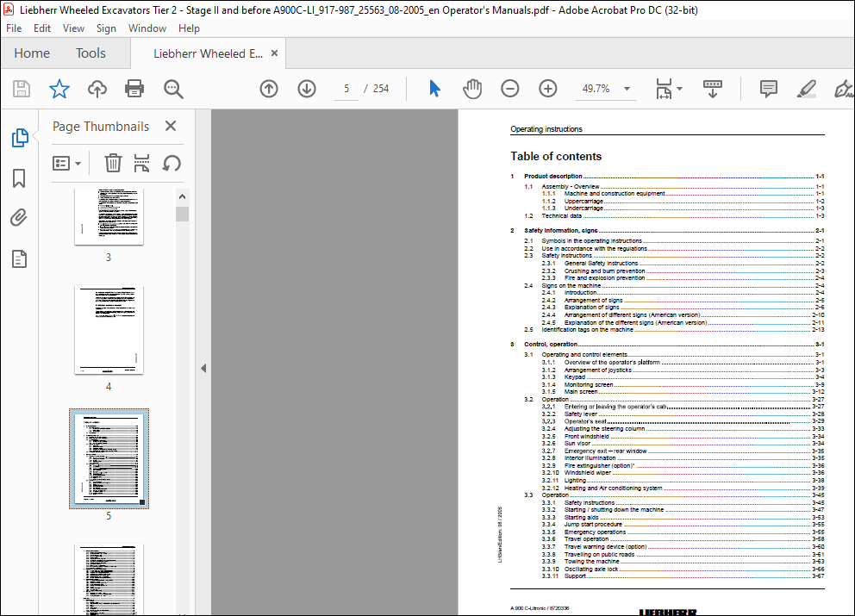
Task: Click the upload to cloud icon
Action: click(97, 89)
